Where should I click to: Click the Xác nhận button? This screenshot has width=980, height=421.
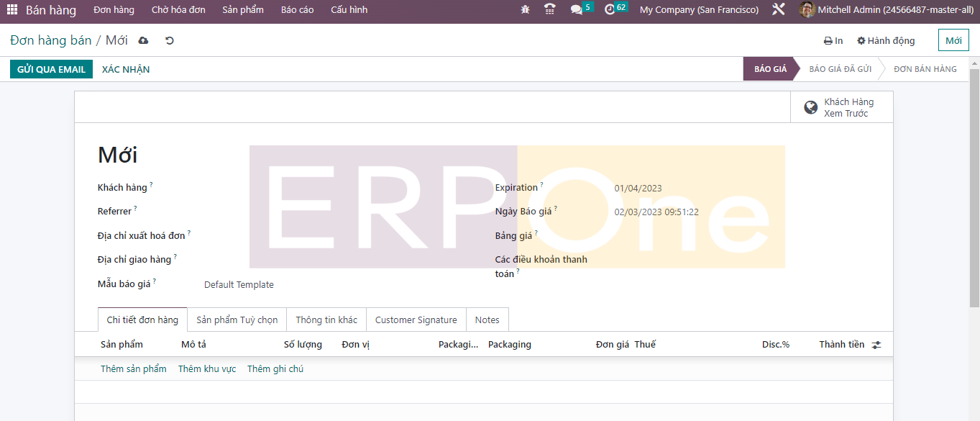(x=126, y=69)
